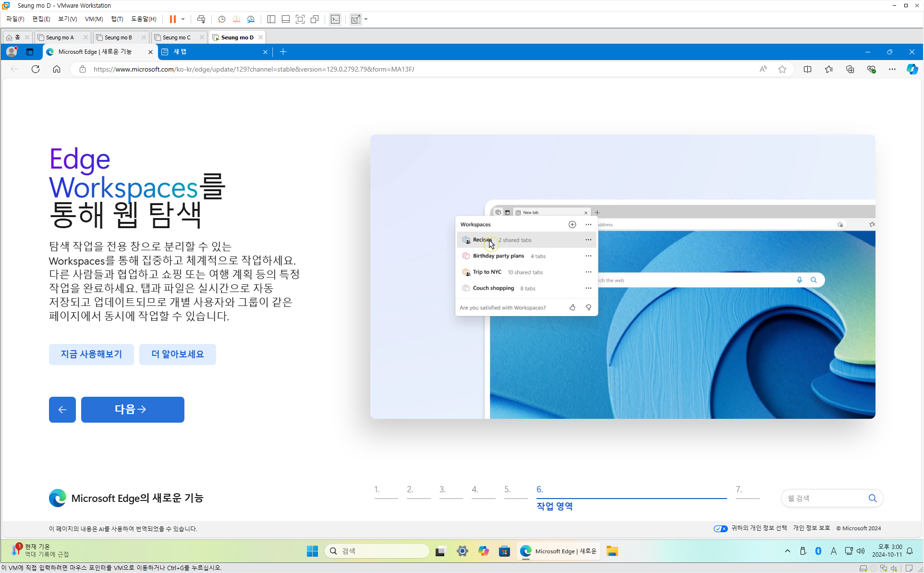Open Edge collections icon
The image size is (924, 573).
coord(850,69)
